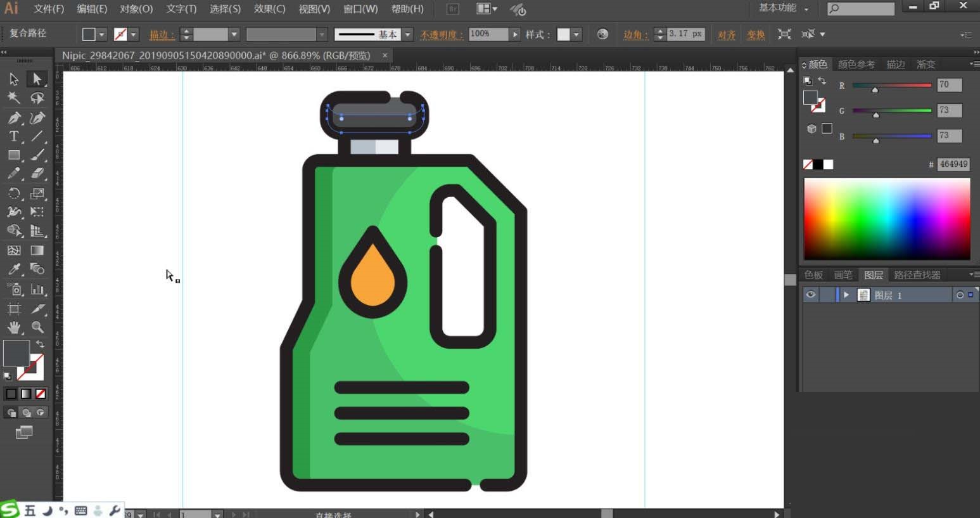Select the Pen tool
Screen dimensions: 980x518
[x=13, y=117]
